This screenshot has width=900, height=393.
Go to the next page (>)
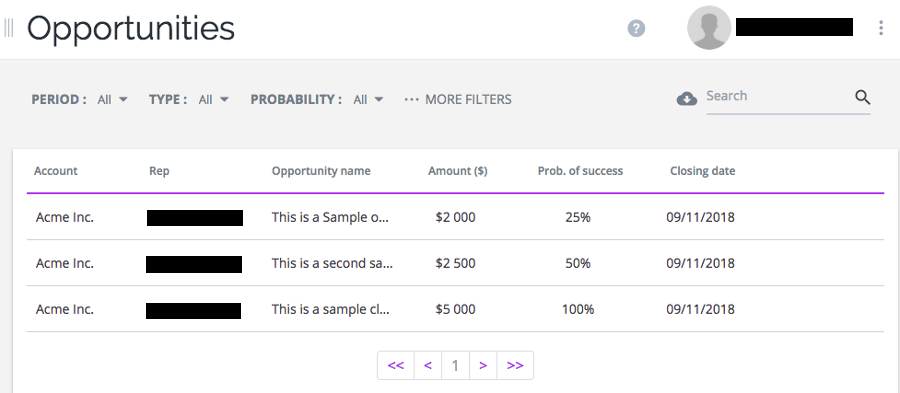pyautogui.click(x=483, y=365)
